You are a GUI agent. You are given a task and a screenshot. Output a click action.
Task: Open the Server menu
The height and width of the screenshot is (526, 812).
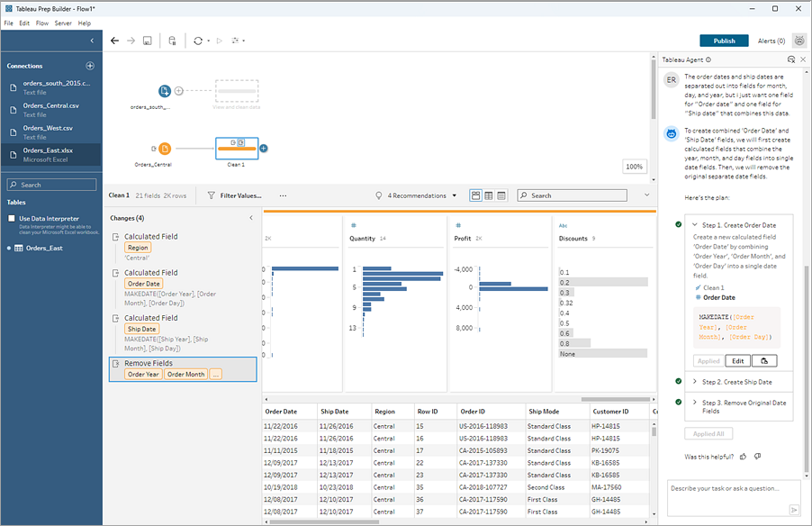click(x=63, y=23)
